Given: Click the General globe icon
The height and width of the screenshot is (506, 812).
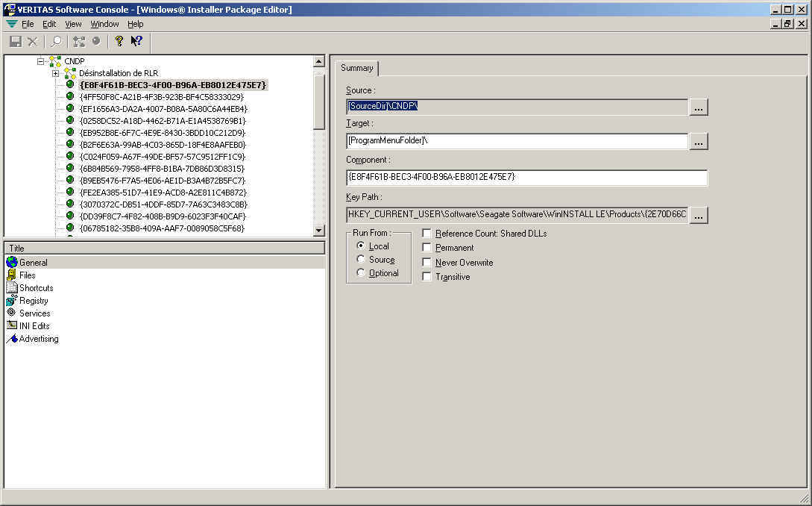Looking at the screenshot, I should pos(12,263).
